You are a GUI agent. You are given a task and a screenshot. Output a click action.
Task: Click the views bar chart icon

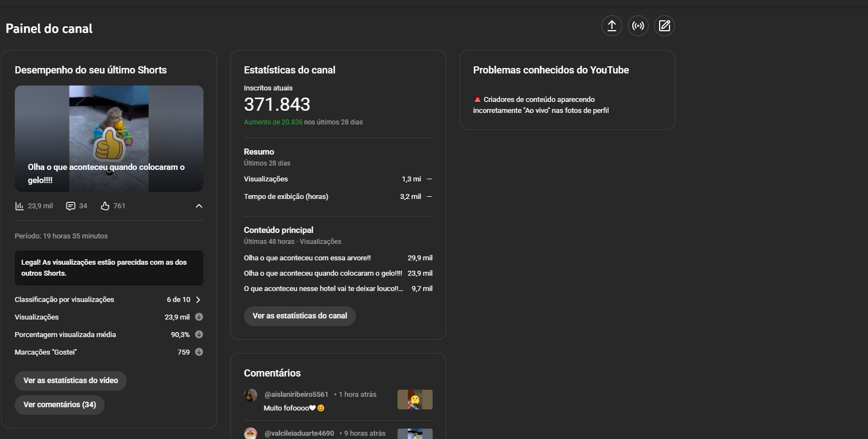coord(19,206)
